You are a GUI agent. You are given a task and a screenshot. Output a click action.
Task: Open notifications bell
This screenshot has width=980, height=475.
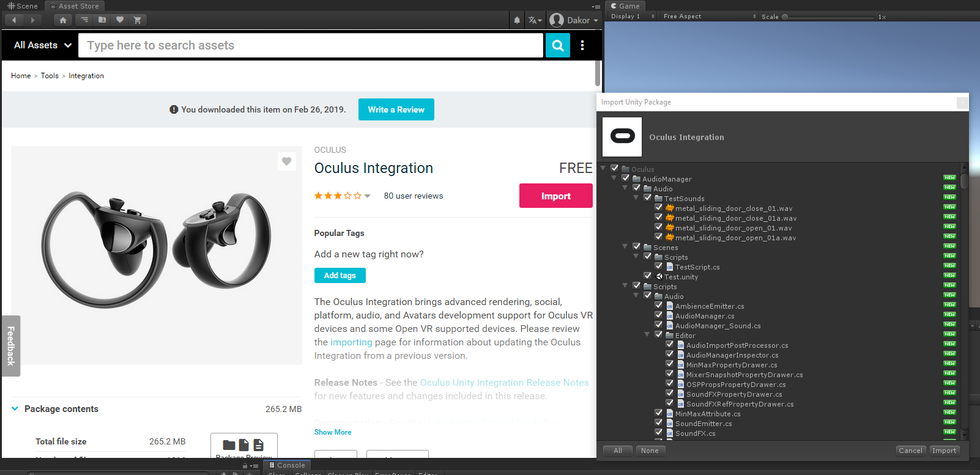(517, 20)
